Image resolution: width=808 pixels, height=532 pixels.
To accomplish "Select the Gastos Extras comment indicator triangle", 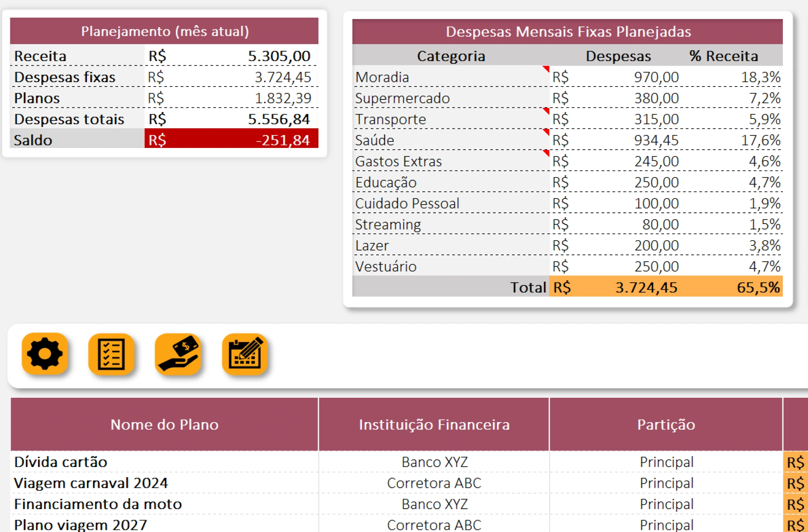I will click(x=546, y=153).
